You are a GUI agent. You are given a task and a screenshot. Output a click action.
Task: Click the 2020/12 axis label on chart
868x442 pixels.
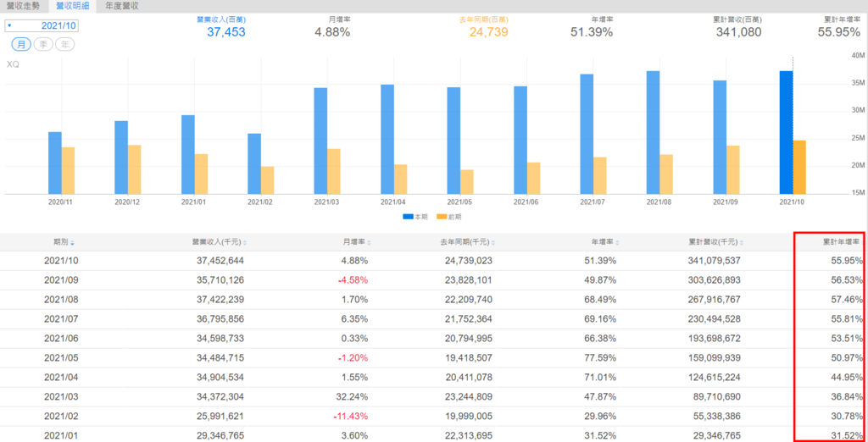[128, 202]
